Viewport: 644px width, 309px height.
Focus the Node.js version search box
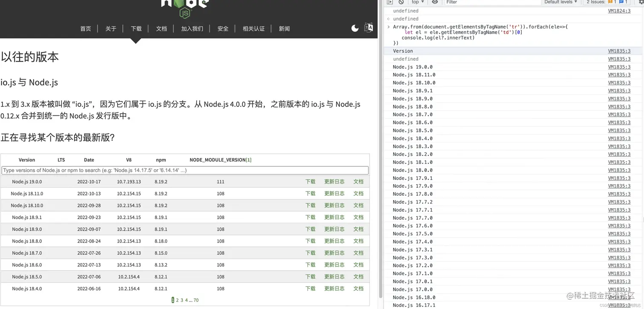pyautogui.click(x=185, y=170)
